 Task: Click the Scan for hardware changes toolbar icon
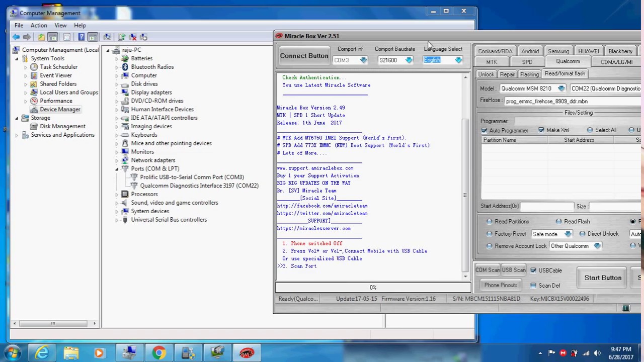107,37
